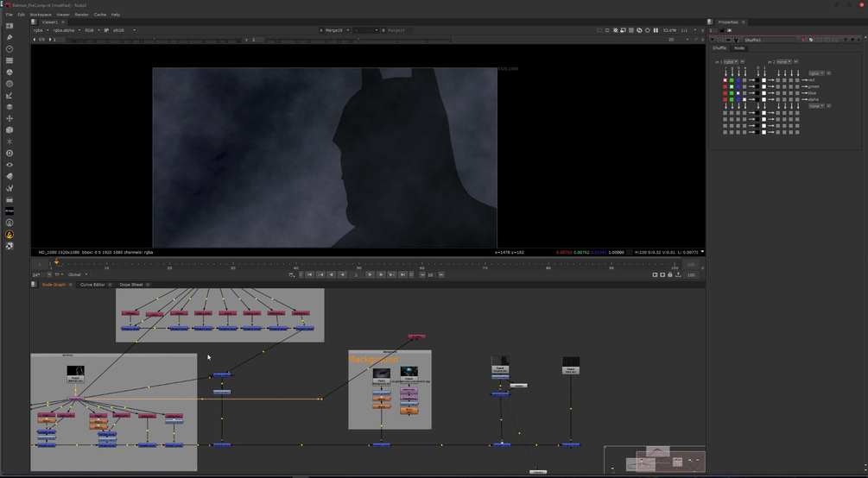Open the Particles nodes icon
868x478 pixels.
10,142
